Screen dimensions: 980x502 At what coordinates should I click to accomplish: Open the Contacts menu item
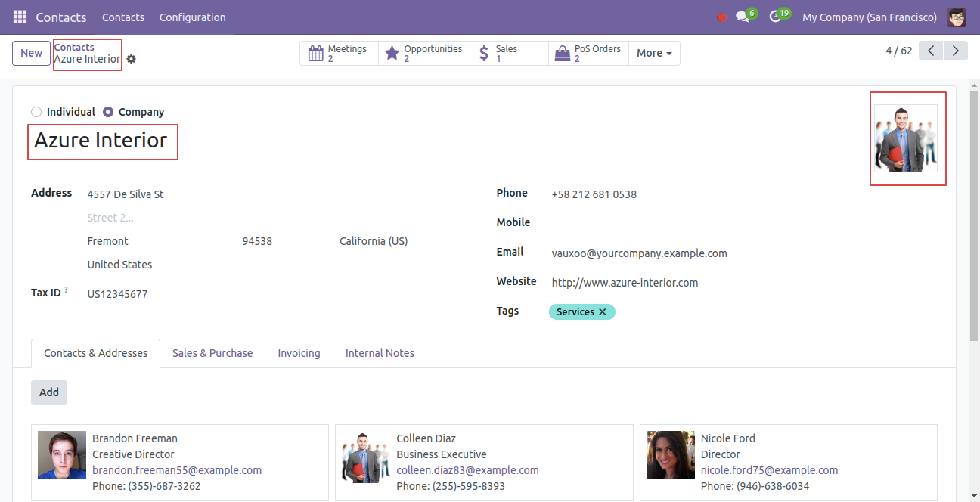pyautogui.click(x=123, y=17)
